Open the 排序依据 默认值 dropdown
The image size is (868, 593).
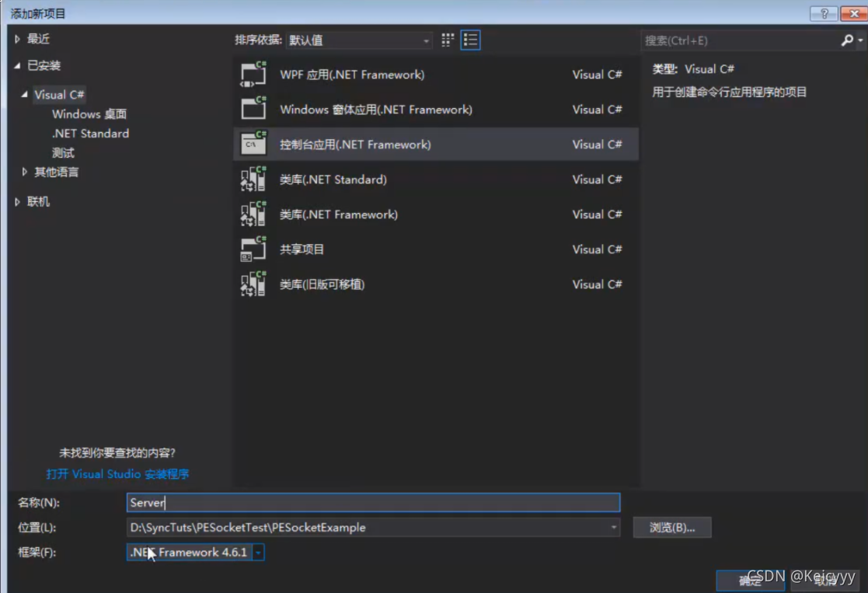[425, 40]
